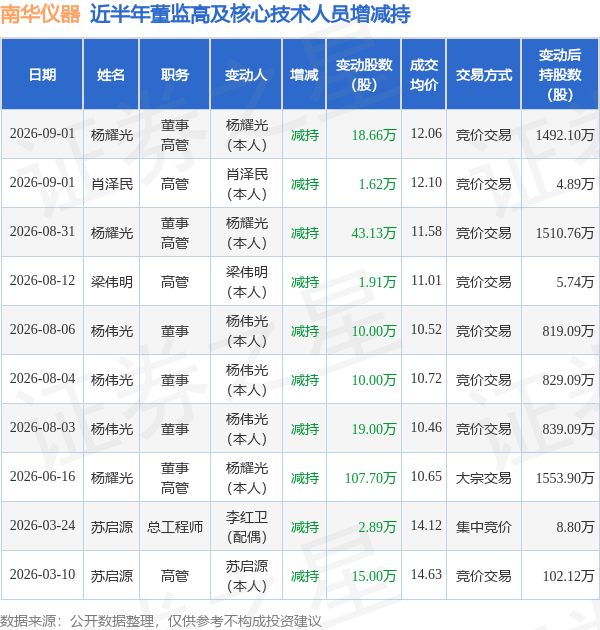Click the 大宗交易 trade method cell
Viewport: 600px width, 630px height.
pos(483,478)
